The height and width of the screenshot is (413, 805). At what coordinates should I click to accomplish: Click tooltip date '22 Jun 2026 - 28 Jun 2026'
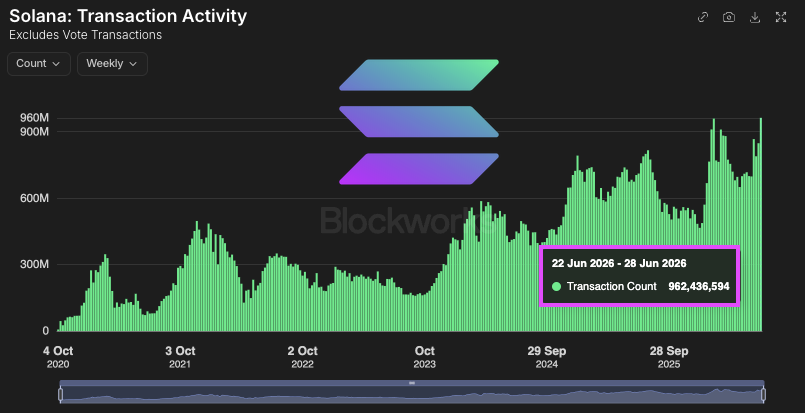coord(619,264)
